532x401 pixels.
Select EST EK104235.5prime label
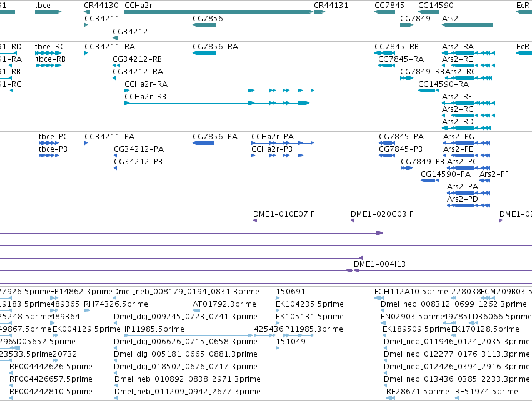309,304
